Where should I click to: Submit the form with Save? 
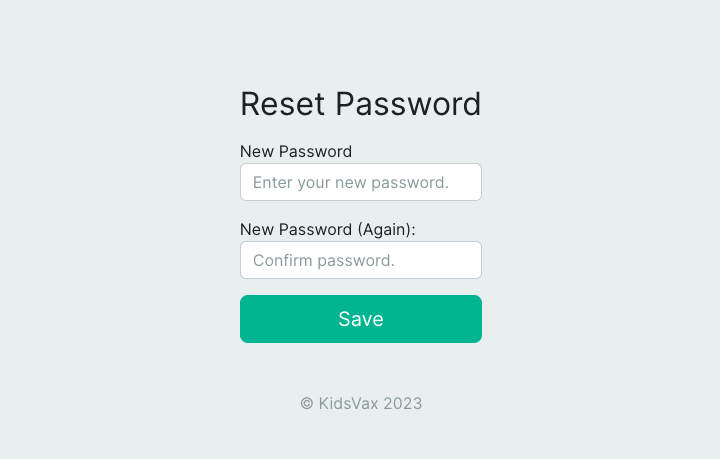[x=360, y=319]
